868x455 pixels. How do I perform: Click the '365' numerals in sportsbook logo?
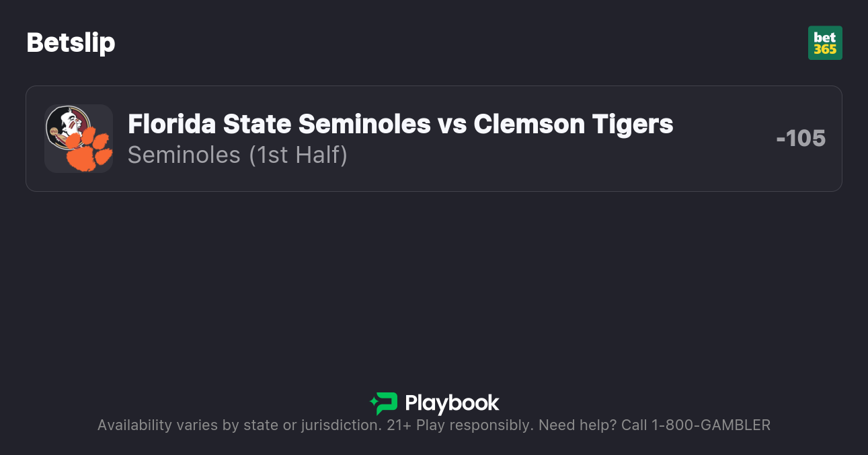825,50
